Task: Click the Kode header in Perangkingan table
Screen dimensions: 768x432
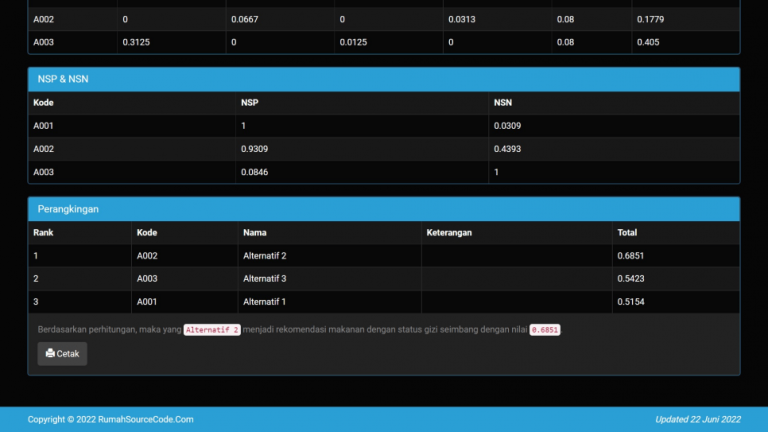Action: pyautogui.click(x=147, y=233)
